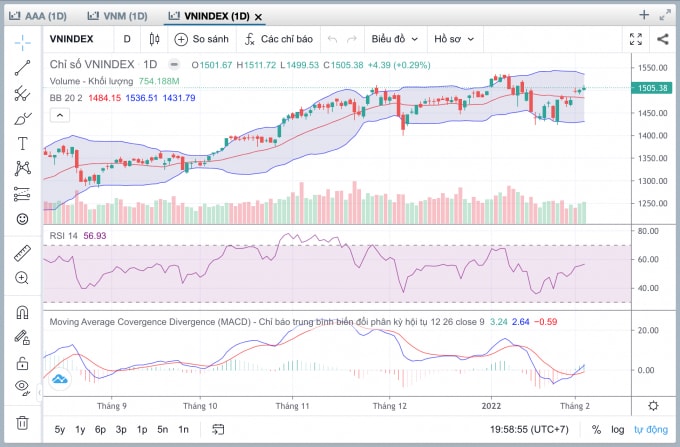
Task: Click So sánh compare button
Action: [202, 39]
